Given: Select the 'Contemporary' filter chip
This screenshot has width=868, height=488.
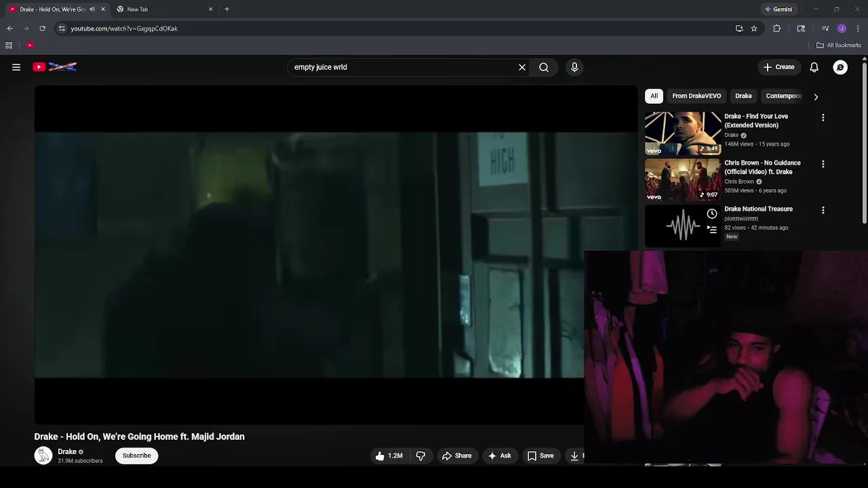Looking at the screenshot, I should pos(784,96).
